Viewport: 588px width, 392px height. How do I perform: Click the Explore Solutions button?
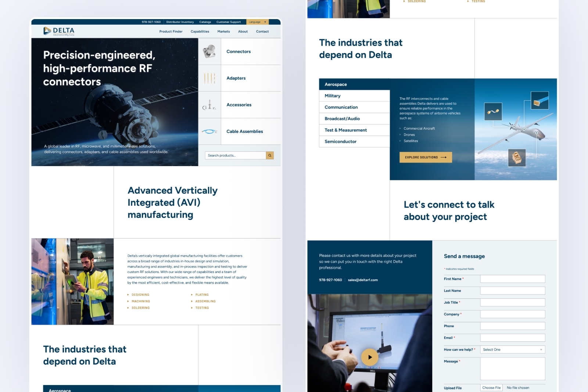point(426,157)
